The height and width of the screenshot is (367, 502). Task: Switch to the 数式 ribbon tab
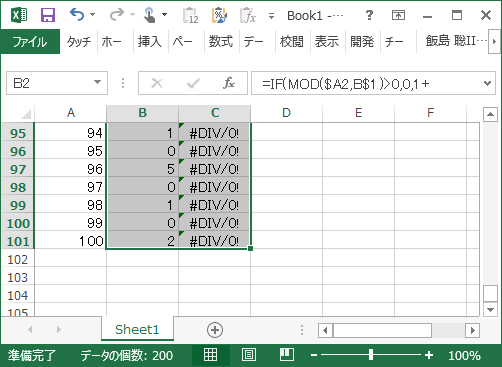point(220,42)
